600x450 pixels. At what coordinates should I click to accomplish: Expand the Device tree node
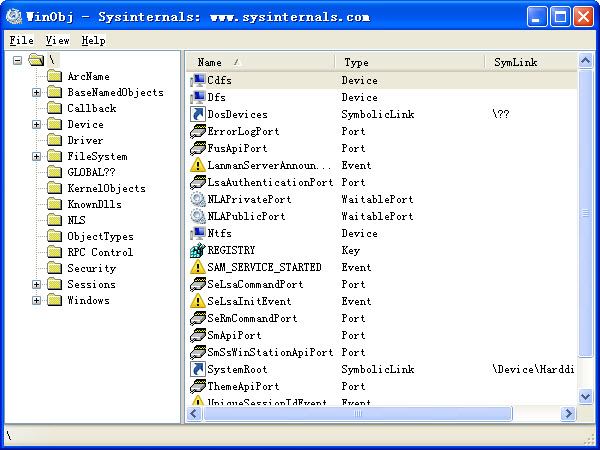(36, 124)
